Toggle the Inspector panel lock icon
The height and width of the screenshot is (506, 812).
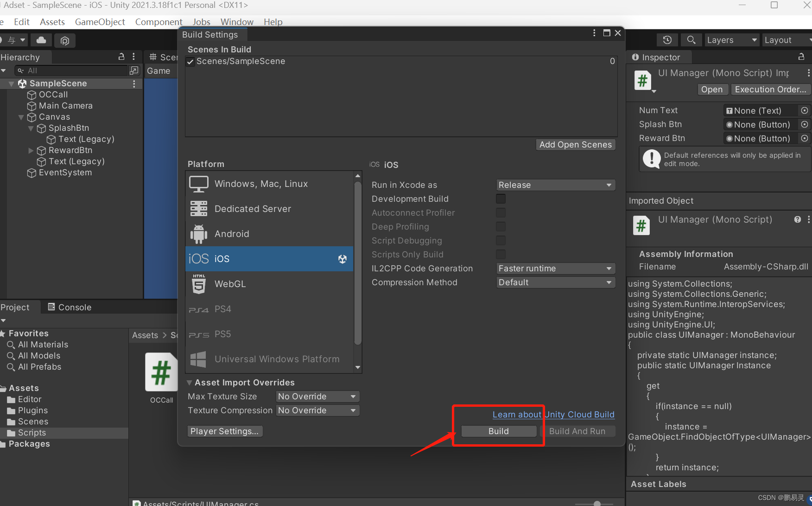[801, 57]
